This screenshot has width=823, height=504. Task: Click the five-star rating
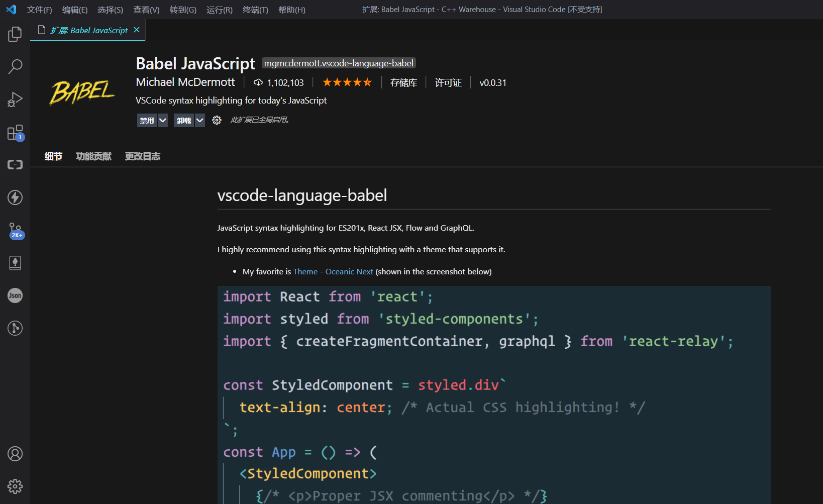pyautogui.click(x=347, y=82)
